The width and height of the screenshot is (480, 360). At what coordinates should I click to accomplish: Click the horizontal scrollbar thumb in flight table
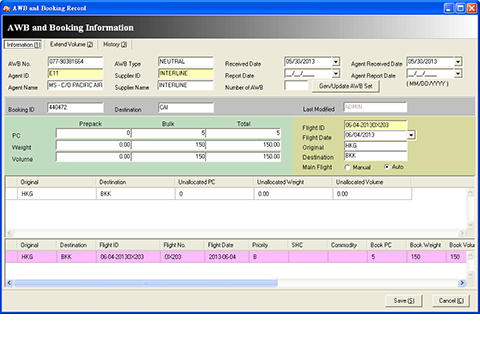click(146, 283)
